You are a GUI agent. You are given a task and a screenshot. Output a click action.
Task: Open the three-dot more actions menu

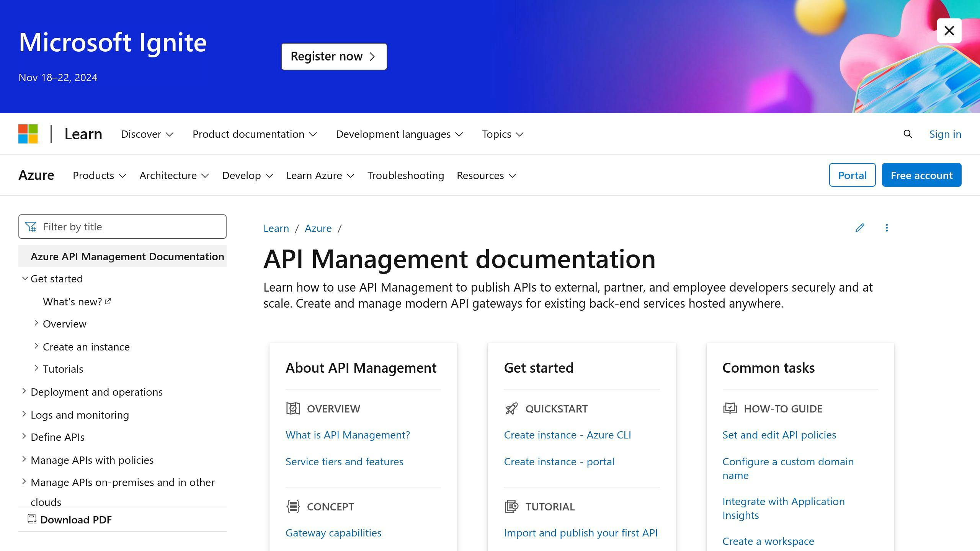click(887, 228)
